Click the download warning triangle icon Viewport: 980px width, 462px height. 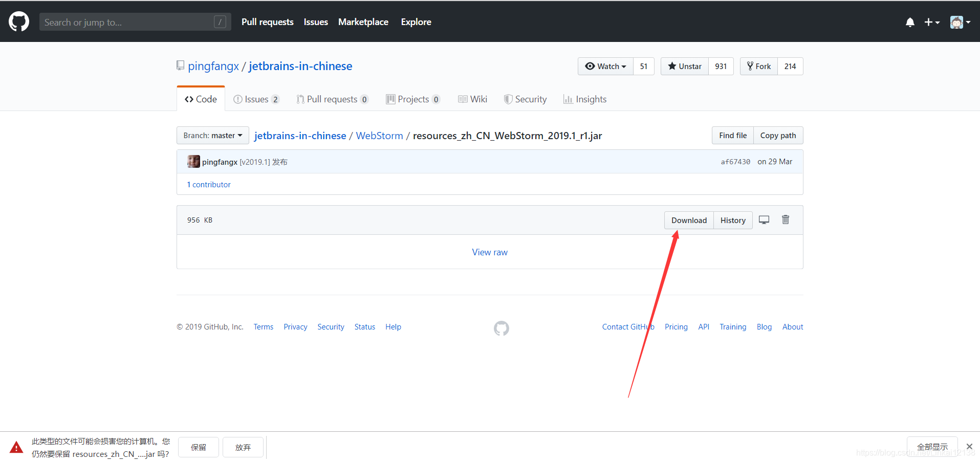tap(16, 447)
